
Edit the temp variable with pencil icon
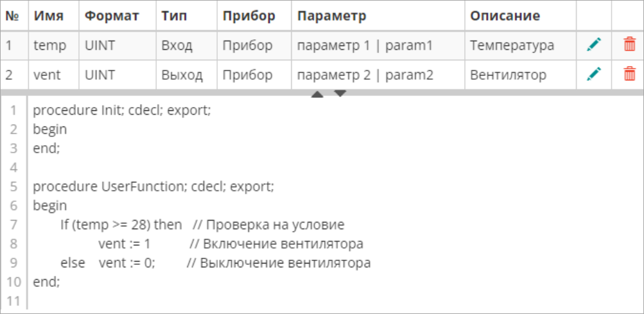pyautogui.click(x=594, y=45)
